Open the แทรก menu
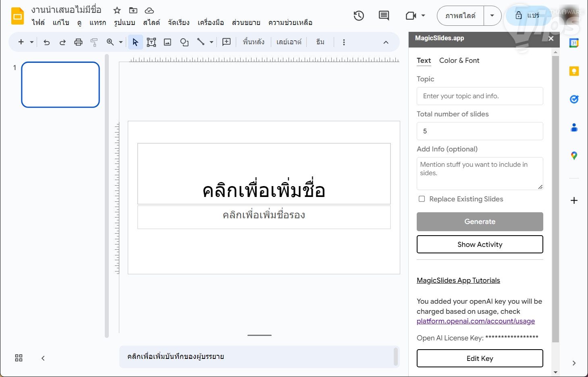The width and height of the screenshot is (588, 377). point(98,23)
